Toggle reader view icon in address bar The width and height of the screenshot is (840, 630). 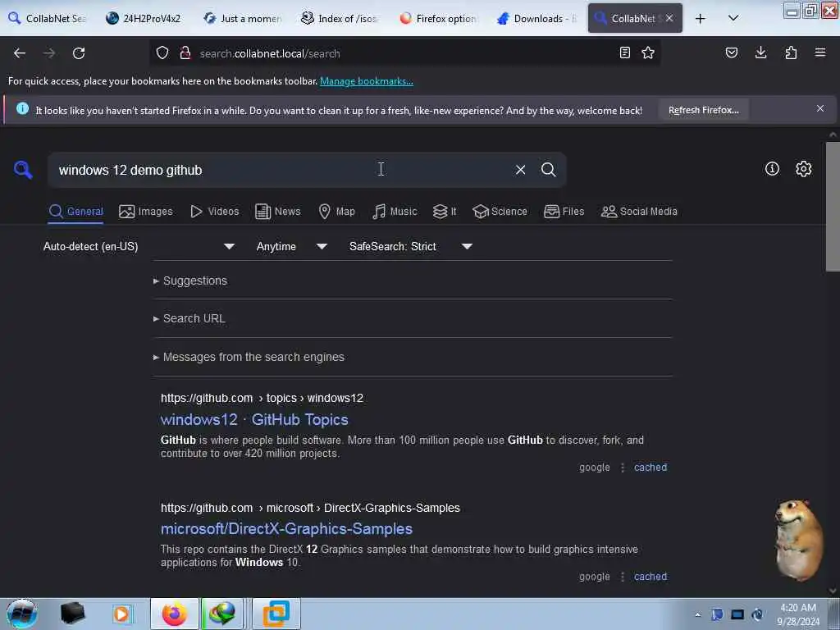[x=624, y=52]
